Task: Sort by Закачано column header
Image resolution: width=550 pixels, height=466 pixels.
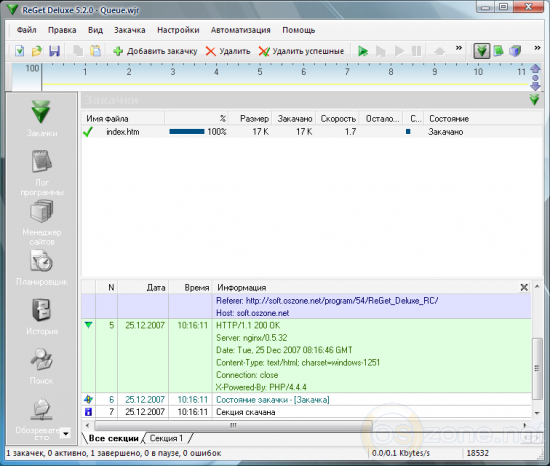Action: 294,119
